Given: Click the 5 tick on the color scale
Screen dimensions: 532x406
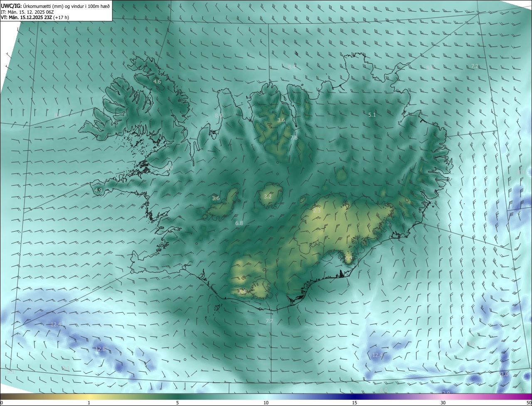Looking at the screenshot, I should coord(177,403).
